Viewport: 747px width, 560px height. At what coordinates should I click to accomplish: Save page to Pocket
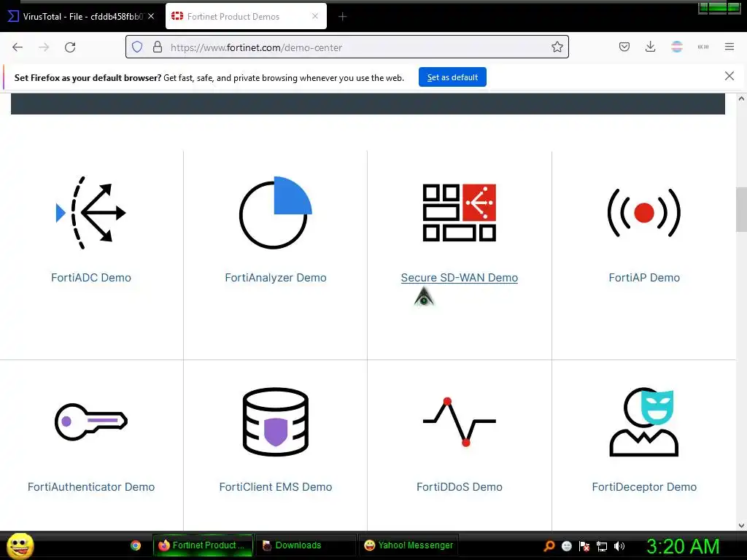[624, 47]
